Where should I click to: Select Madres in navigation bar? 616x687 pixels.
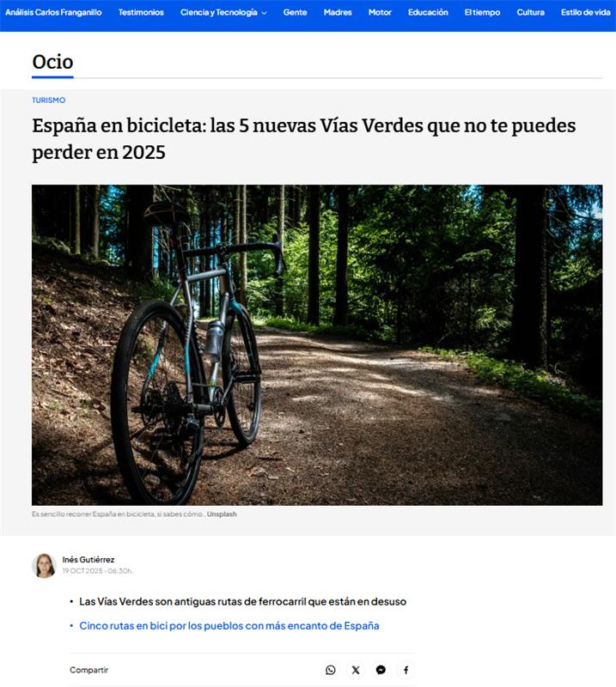tap(338, 12)
